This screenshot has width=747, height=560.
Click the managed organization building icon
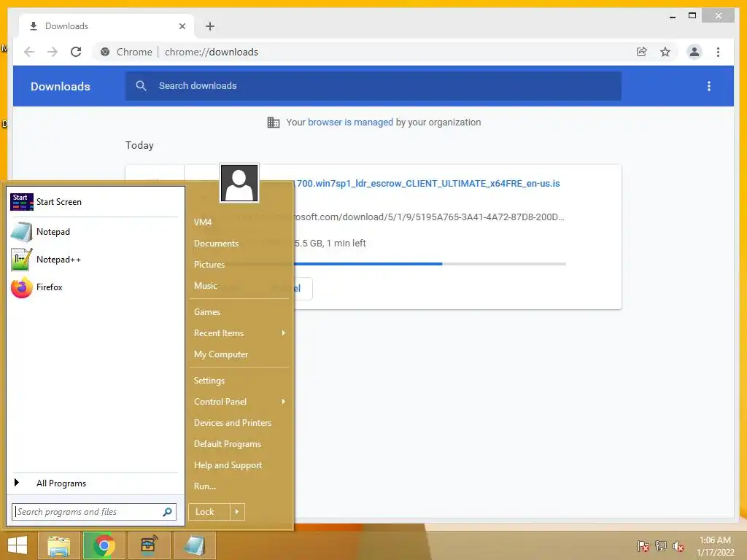[274, 122]
